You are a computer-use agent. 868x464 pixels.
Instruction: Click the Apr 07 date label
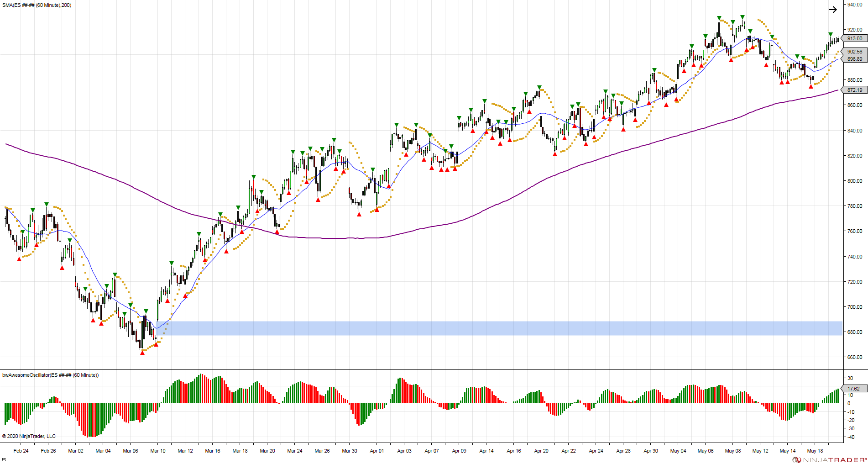(x=432, y=451)
